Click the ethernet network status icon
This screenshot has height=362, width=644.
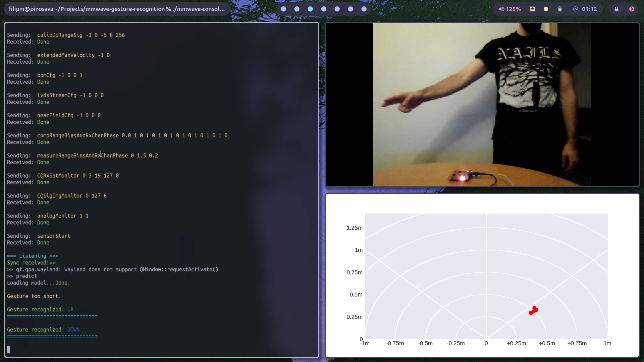[x=532, y=9]
